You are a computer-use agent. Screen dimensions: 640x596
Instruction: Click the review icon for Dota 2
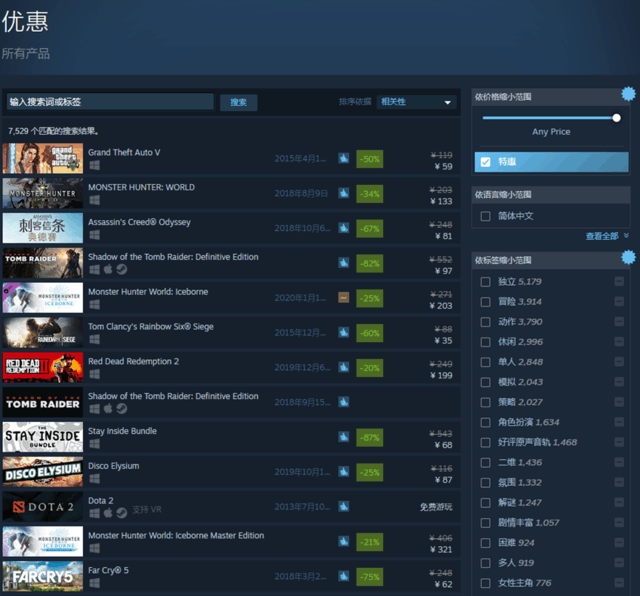point(344,507)
